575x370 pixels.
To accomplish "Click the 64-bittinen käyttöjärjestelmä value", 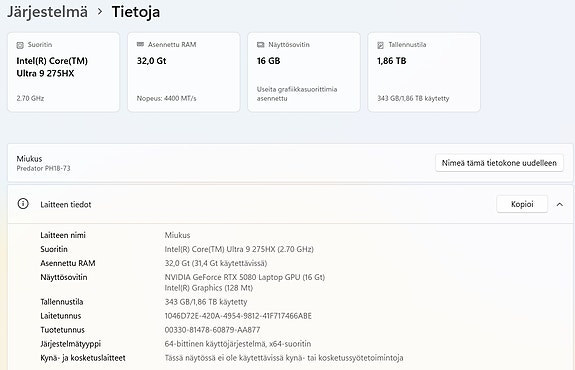I will point(238,344).
